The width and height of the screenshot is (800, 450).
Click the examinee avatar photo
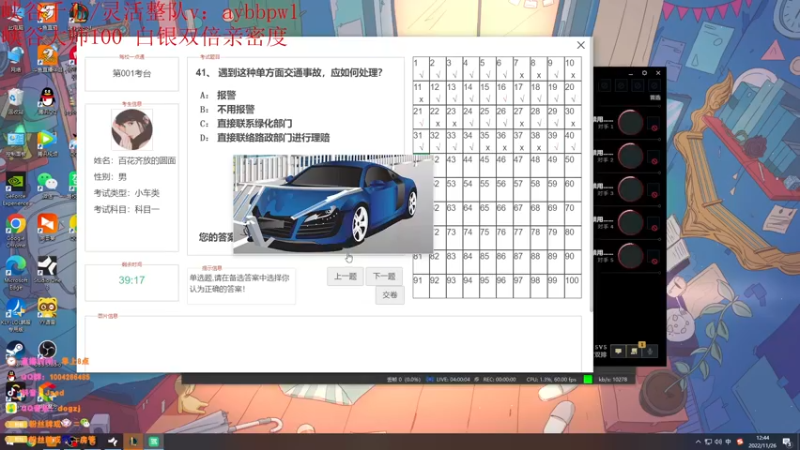[x=132, y=130]
